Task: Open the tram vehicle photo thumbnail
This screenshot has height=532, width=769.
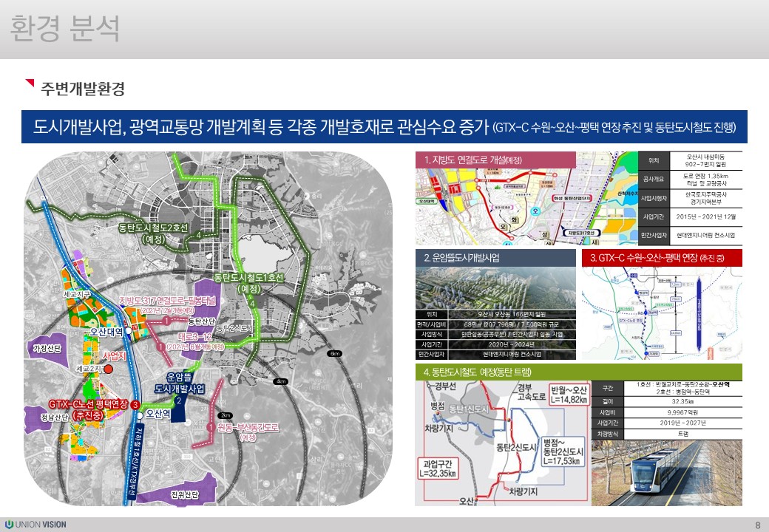Action: point(666,473)
